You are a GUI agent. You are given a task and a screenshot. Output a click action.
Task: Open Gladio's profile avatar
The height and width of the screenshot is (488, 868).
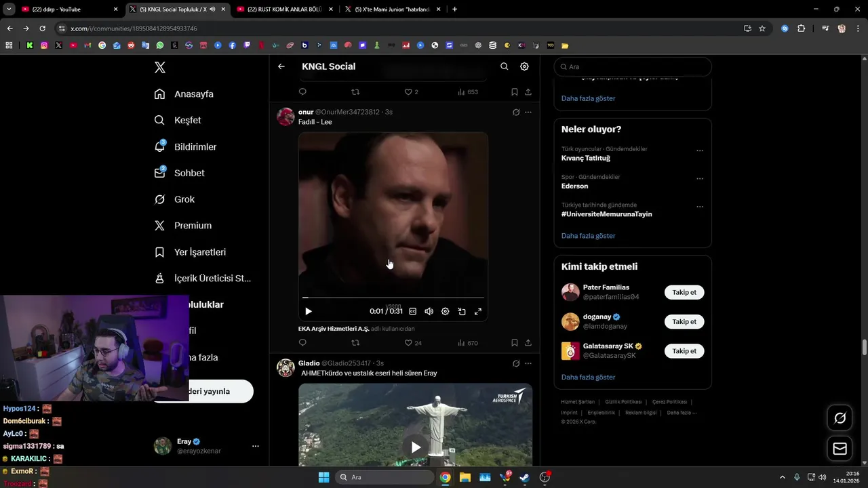point(285,368)
